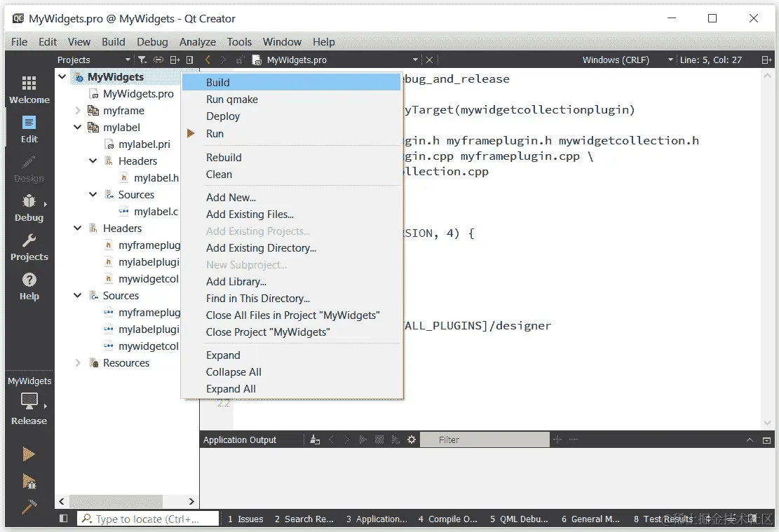Collapse the mylabel subproject node

tap(78, 127)
